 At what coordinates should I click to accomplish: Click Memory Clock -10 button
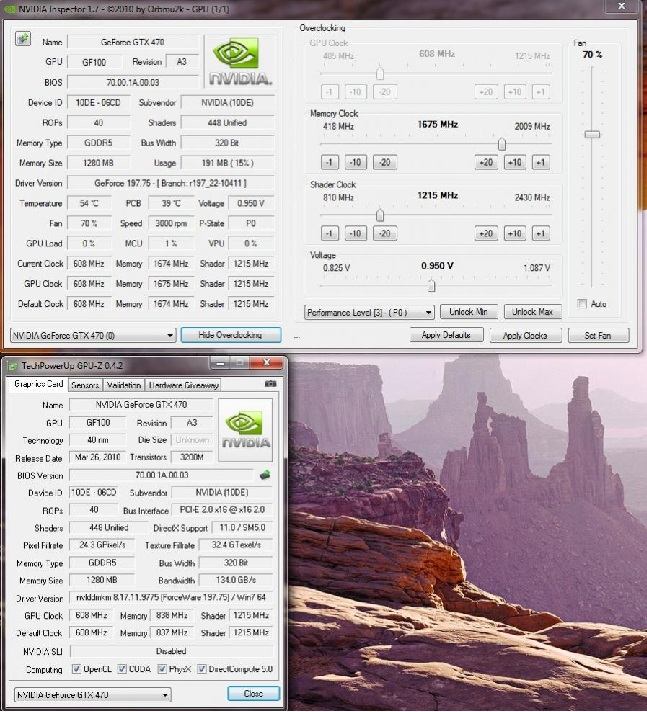[x=356, y=162]
